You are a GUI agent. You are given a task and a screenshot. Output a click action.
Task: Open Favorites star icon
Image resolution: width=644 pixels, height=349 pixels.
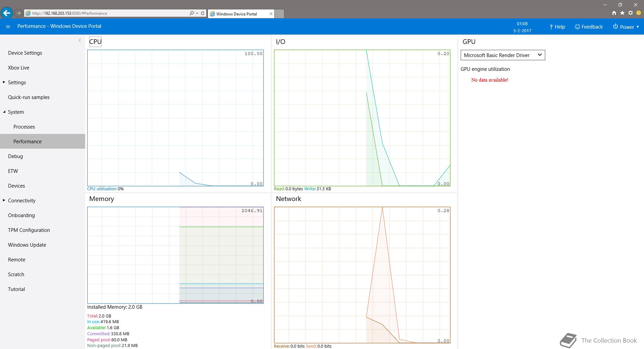click(x=622, y=13)
